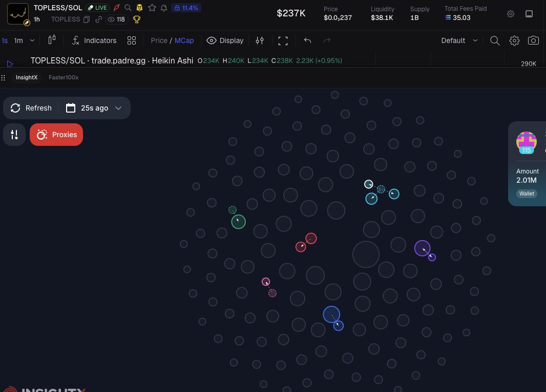Take a chart snapshot with camera icon
The image size is (546, 392).
533,41
